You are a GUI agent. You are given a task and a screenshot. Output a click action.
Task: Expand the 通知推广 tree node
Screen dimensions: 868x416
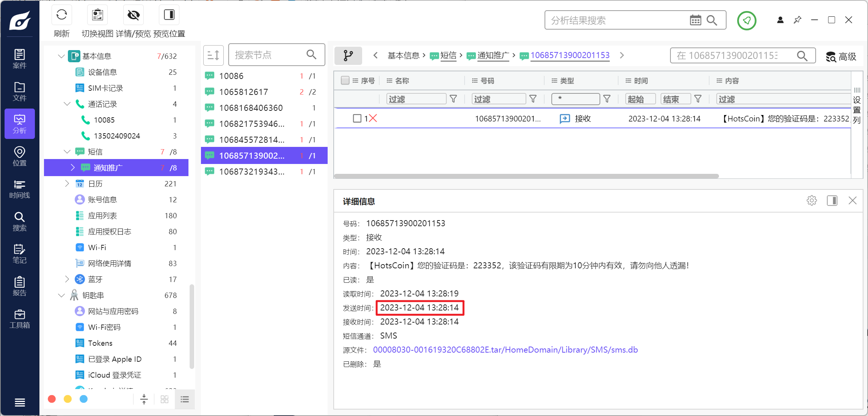tap(73, 168)
